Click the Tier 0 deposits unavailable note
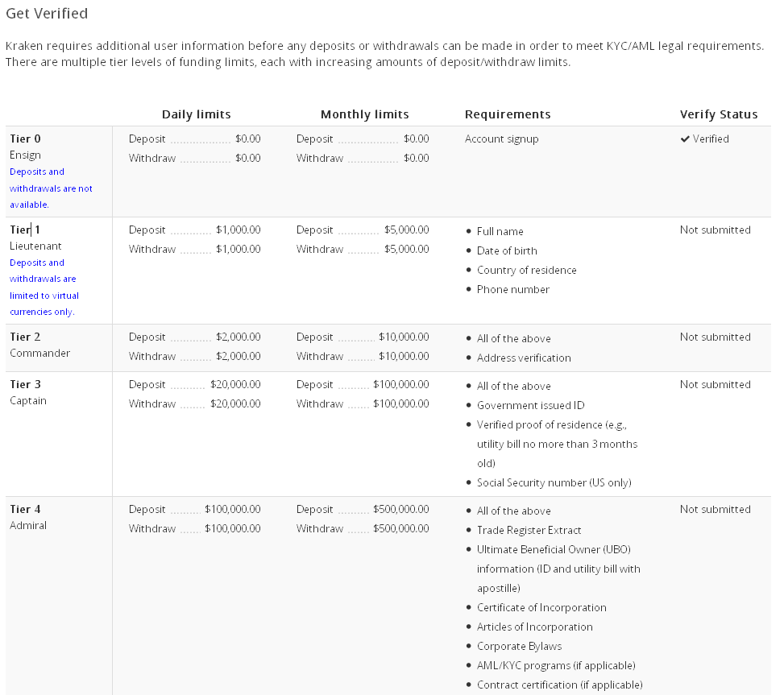The height and width of the screenshot is (695, 784). tap(51, 188)
